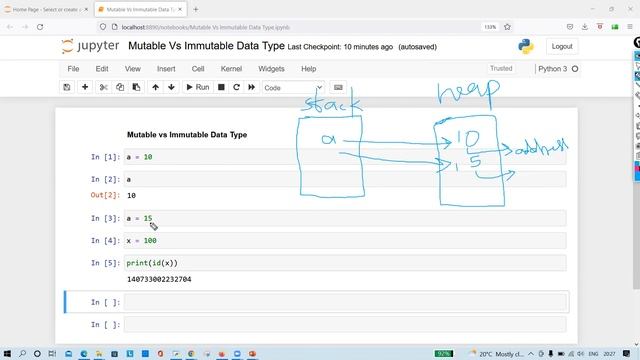This screenshot has width=640, height=360.
Task: Open the command palette keyboard icon
Action: 338,87
